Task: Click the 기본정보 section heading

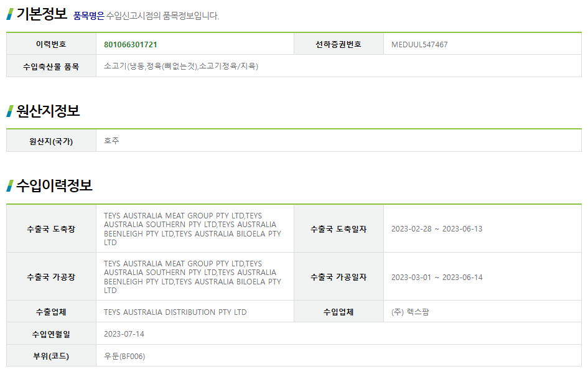Action: pos(42,14)
